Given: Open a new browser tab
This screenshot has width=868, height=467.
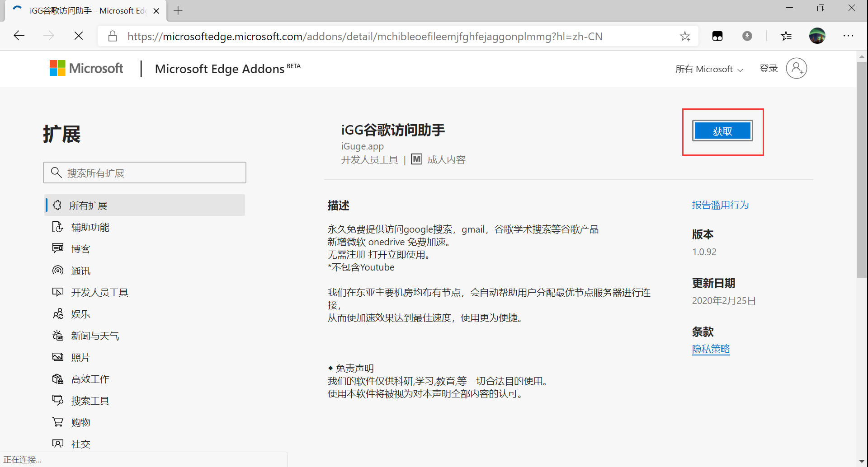Looking at the screenshot, I should pyautogui.click(x=178, y=10).
